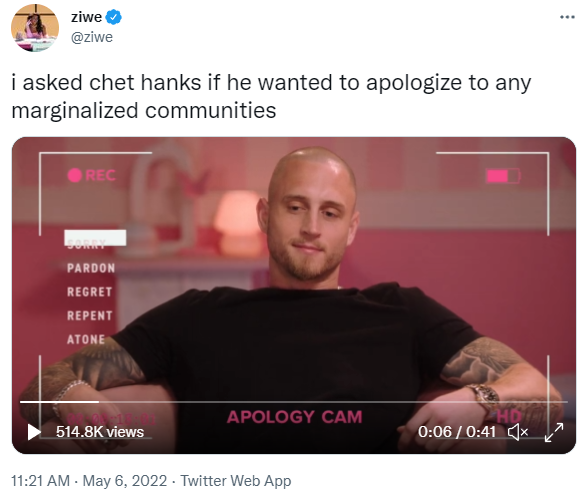The height and width of the screenshot is (501, 588).
Task: Click the Twitter Web App source link
Action: (236, 481)
